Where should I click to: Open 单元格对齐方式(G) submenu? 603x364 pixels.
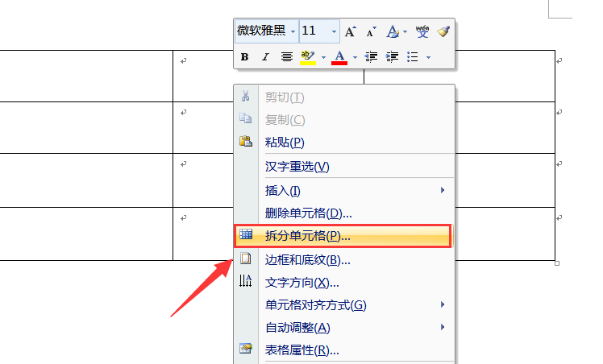point(344,305)
